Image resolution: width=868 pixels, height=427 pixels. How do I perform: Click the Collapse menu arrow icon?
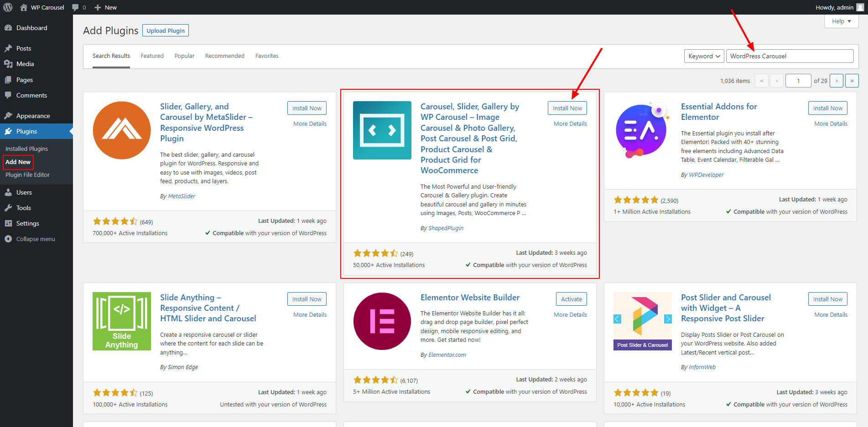(x=8, y=239)
